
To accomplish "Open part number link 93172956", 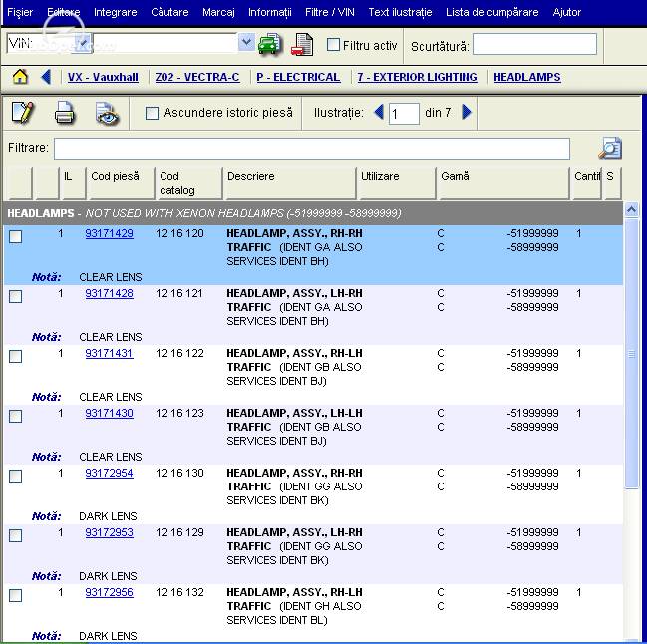I will click(109, 592).
